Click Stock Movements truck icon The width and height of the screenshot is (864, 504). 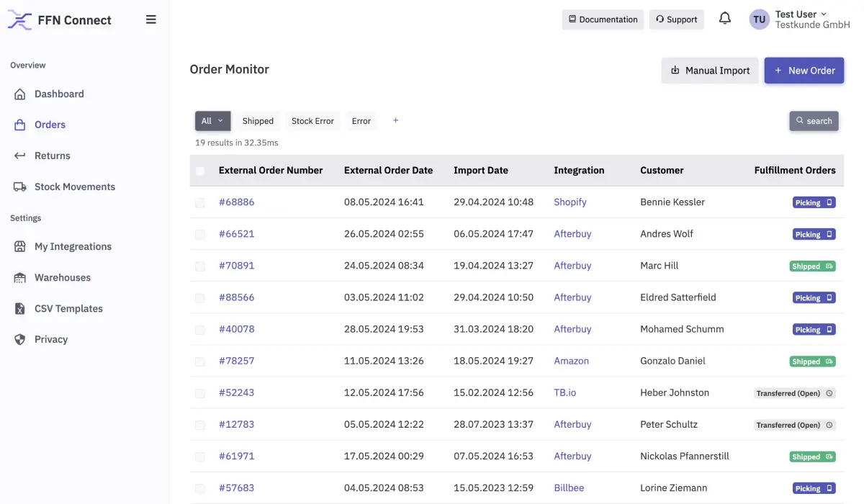[x=20, y=187]
